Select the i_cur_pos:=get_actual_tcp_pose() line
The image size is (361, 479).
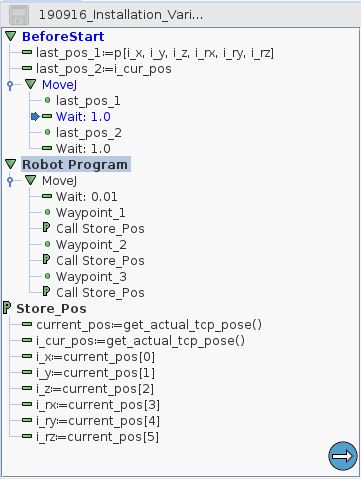tap(140, 341)
